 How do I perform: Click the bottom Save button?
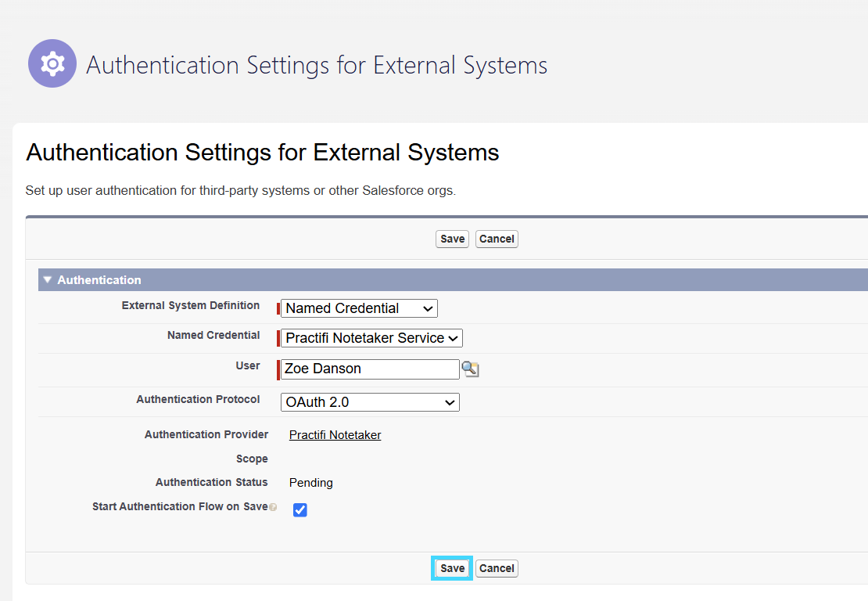tap(452, 568)
